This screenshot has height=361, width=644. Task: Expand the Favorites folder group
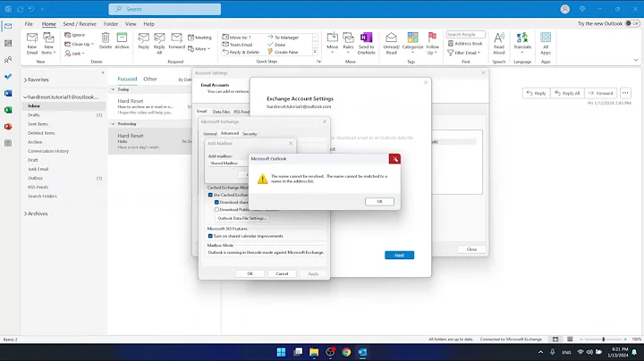[25, 80]
